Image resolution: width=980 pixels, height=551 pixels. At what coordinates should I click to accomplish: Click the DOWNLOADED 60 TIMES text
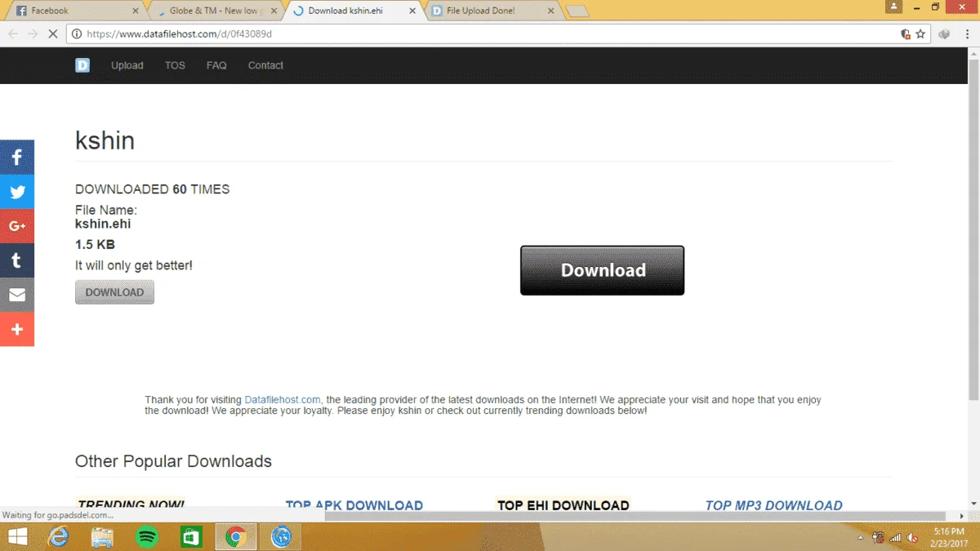click(152, 189)
